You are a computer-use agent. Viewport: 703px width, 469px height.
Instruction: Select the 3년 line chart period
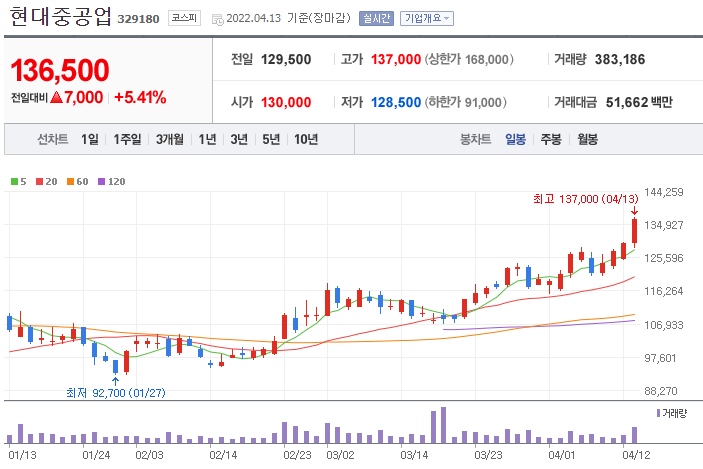pos(239,139)
